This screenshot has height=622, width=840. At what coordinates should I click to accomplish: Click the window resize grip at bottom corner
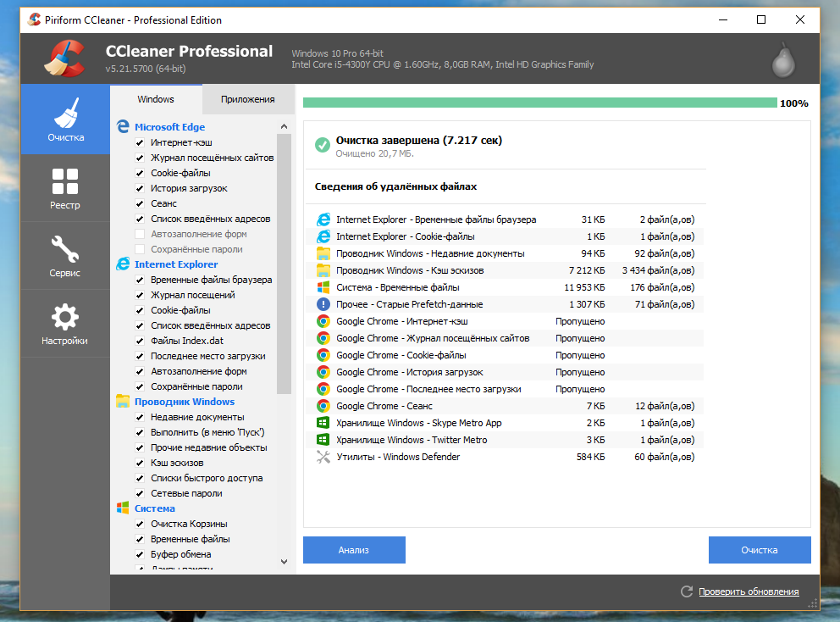point(813,603)
